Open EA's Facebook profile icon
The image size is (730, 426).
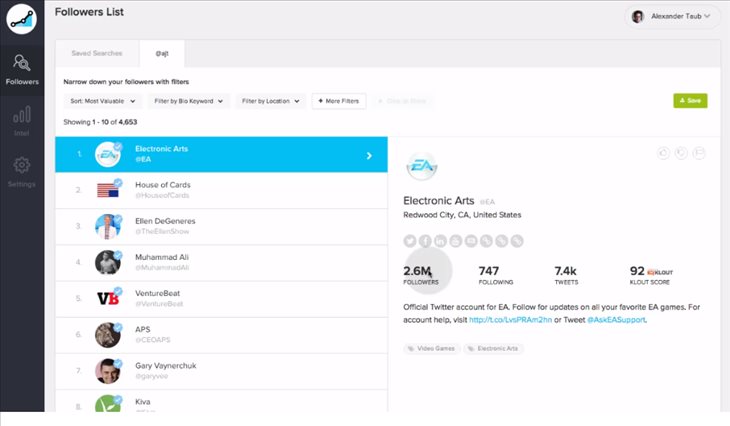425,241
